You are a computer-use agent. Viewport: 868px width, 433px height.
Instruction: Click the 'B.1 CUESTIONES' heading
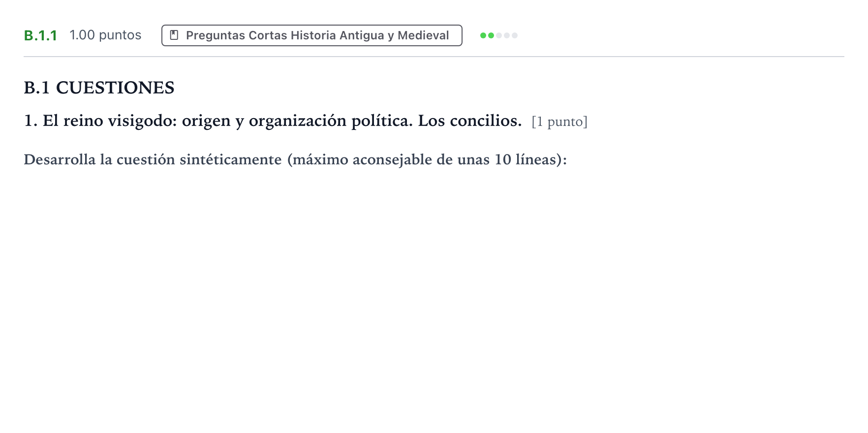[99, 88]
